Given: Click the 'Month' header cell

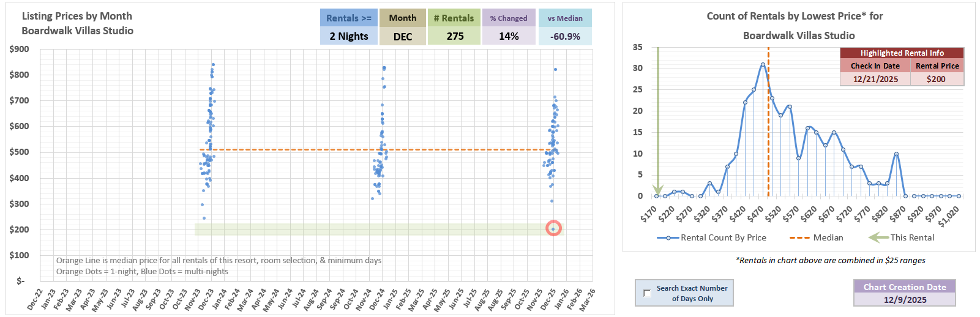Looking at the screenshot, I should 402,18.
